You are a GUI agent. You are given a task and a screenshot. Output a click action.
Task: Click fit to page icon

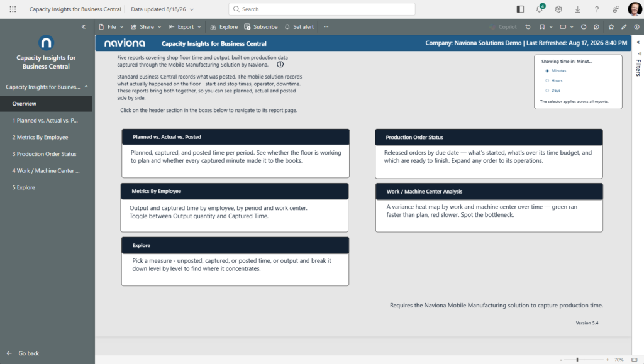coord(634,360)
